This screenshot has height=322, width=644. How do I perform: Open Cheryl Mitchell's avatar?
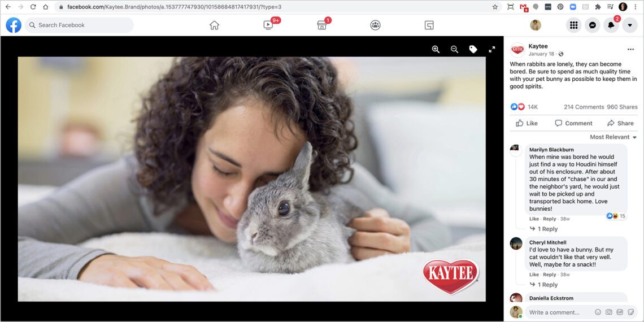(x=516, y=243)
